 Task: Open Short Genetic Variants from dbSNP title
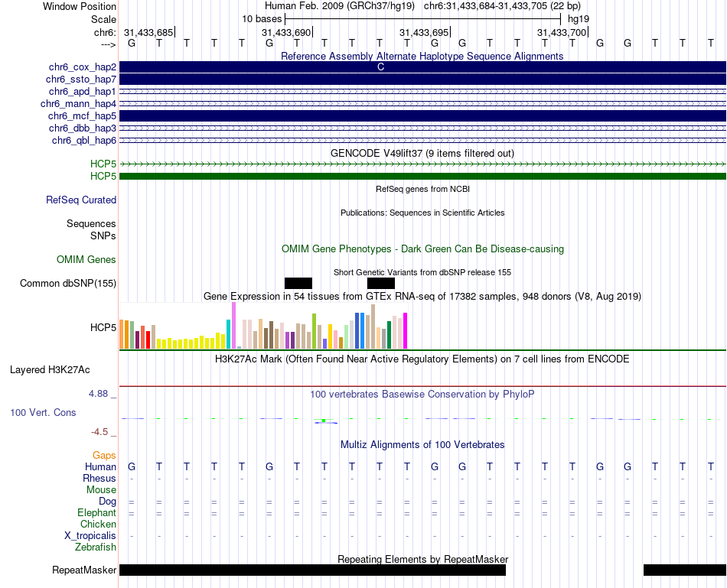coord(422,272)
